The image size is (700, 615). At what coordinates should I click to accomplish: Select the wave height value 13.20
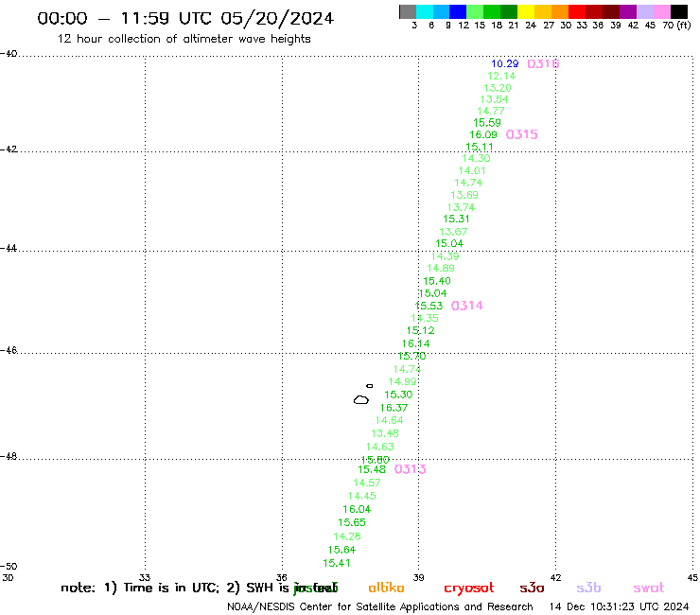(x=498, y=88)
